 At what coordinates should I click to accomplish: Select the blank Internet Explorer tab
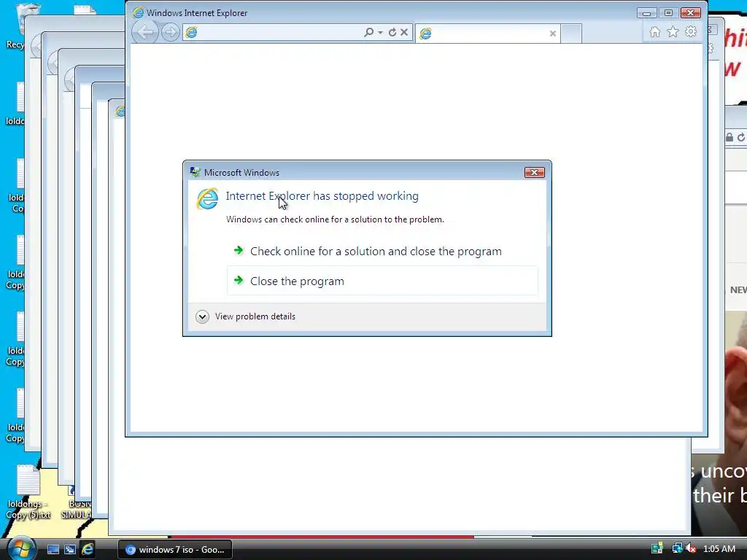pos(487,34)
